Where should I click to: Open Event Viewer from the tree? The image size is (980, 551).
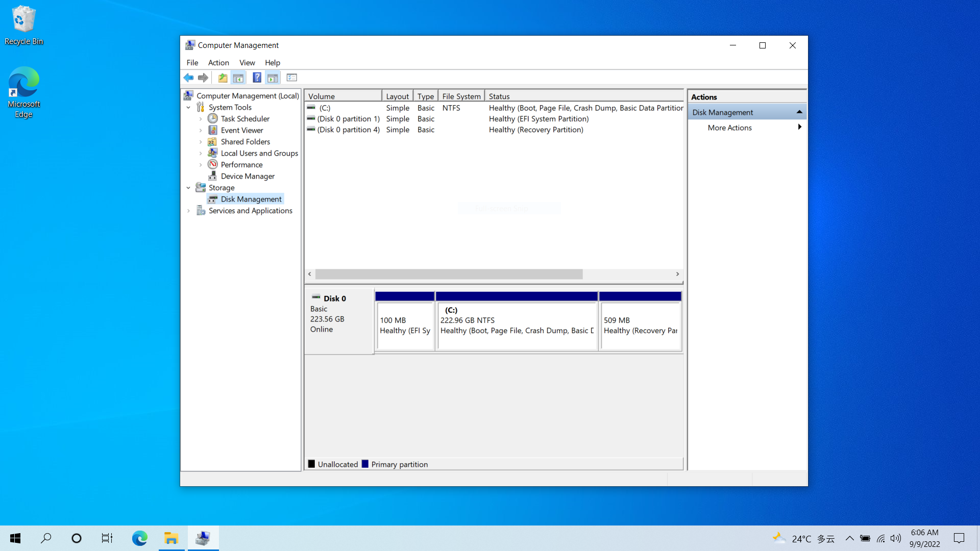(x=242, y=130)
